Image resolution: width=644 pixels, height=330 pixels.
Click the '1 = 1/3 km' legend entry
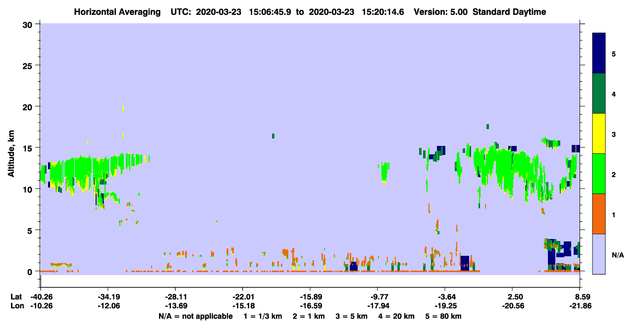click(262, 316)
